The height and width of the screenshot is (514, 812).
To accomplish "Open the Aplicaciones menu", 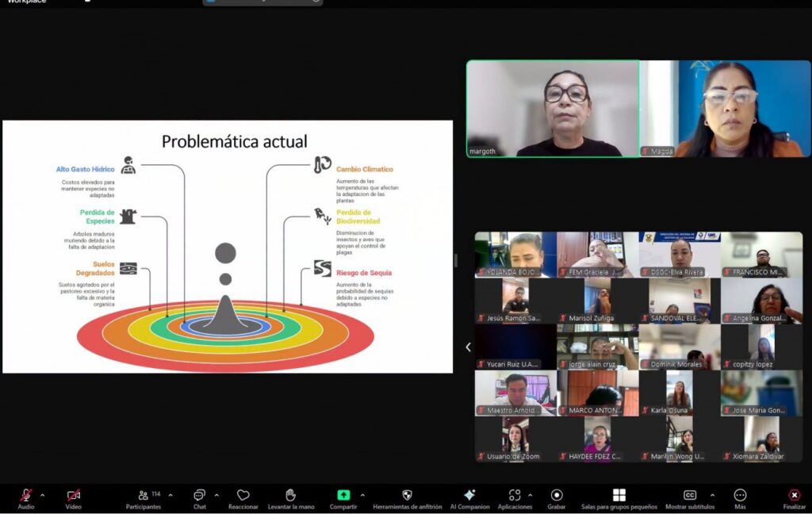I will coord(515,500).
